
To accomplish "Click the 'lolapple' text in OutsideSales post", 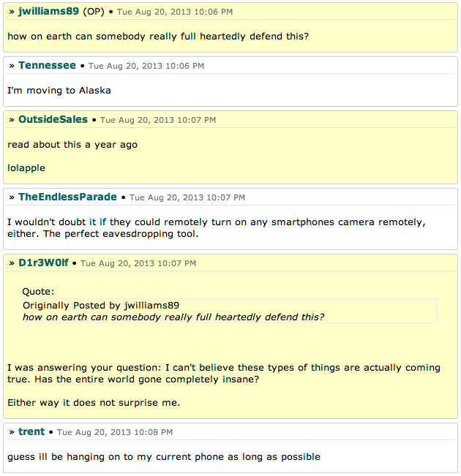I will (x=26, y=168).
